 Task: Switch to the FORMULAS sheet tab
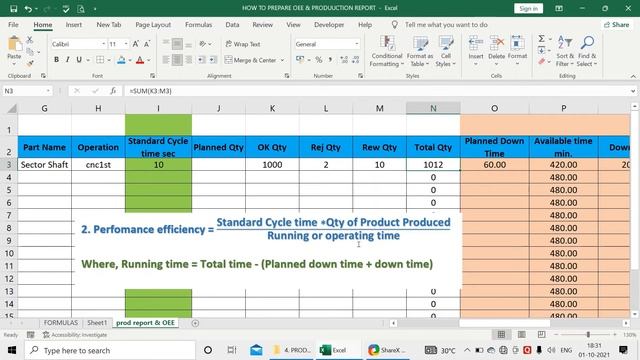point(60,322)
